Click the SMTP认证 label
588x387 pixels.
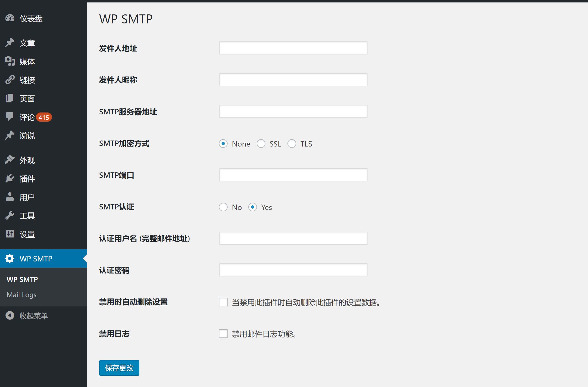[x=117, y=207]
